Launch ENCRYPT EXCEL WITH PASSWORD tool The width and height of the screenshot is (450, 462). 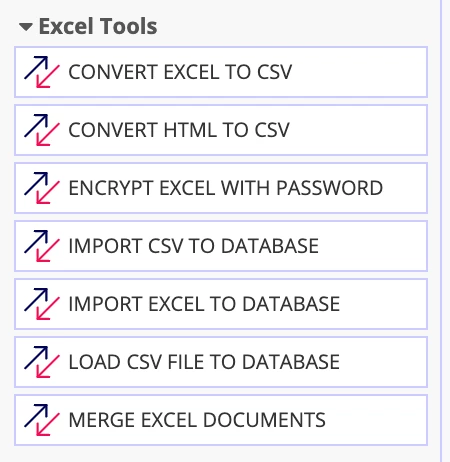[221, 188]
